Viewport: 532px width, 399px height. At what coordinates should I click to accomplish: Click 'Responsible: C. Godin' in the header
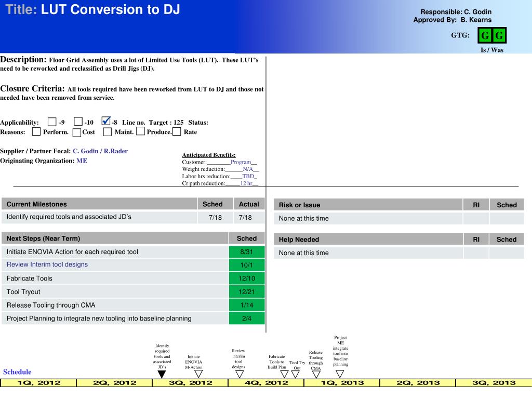coord(456,12)
